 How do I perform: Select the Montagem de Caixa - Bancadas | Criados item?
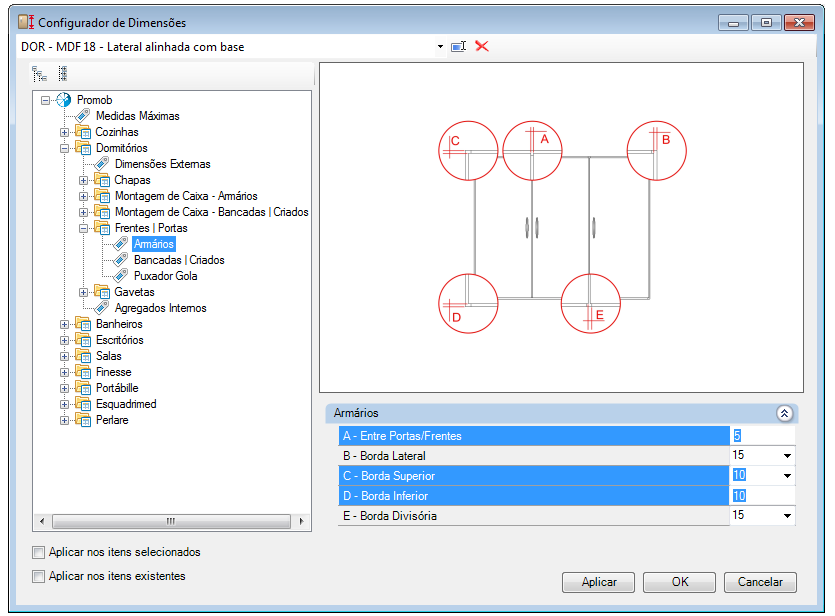(x=211, y=212)
